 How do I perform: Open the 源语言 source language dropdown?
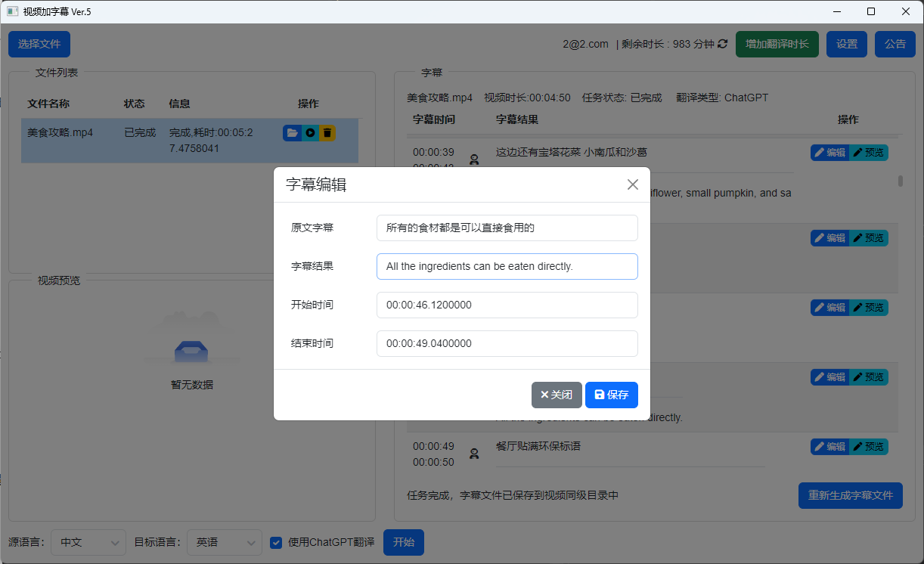(x=88, y=542)
